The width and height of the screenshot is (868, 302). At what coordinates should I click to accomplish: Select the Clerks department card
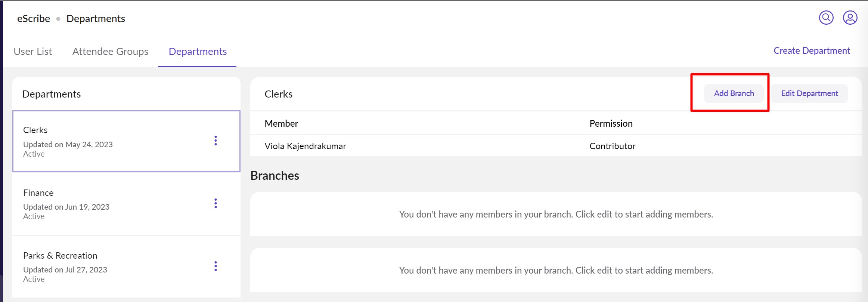point(112,141)
